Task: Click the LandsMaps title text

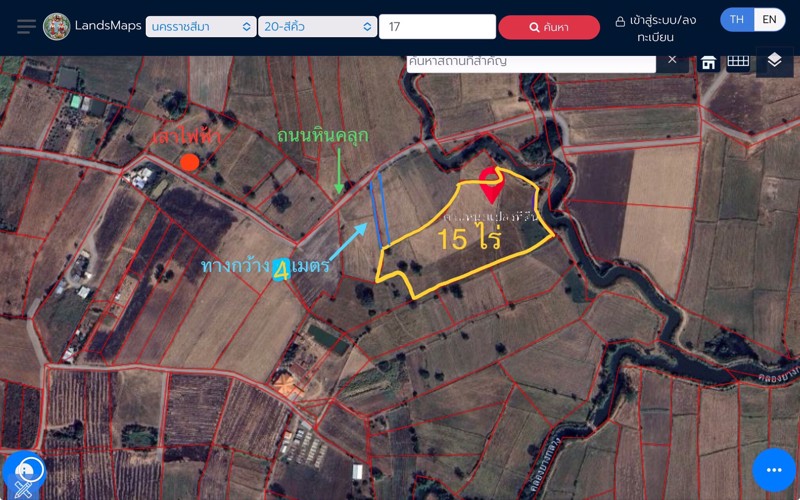Action: click(108, 25)
